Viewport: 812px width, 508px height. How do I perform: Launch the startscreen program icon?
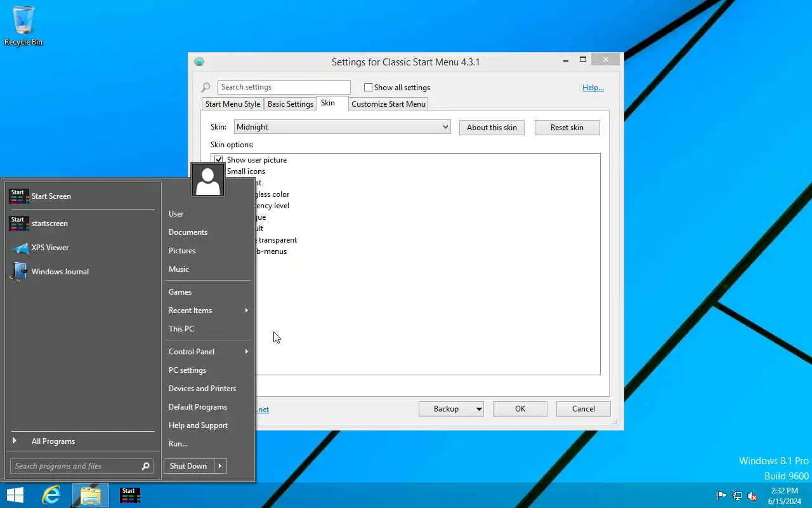click(19, 224)
